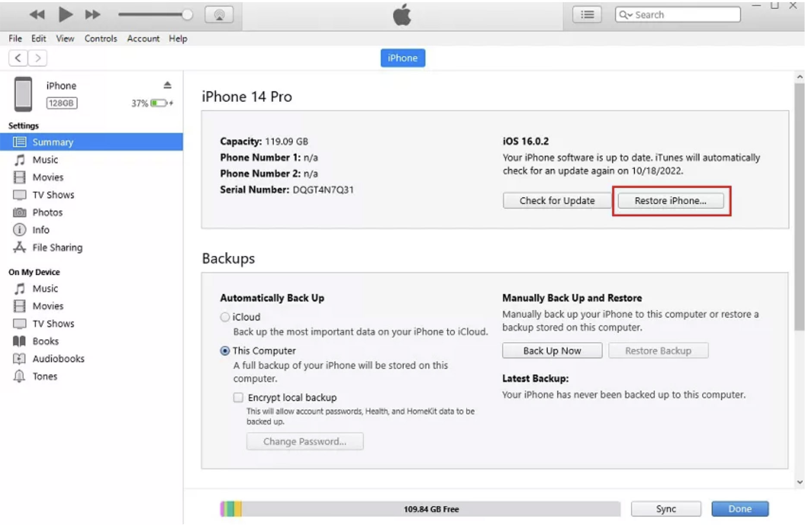805x532 pixels.
Task: Click the vertical scrollbar thumb
Action: click(799, 207)
